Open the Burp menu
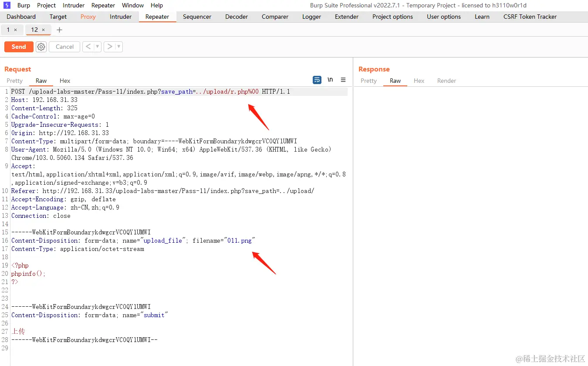The height and width of the screenshot is (366, 588). click(24, 5)
